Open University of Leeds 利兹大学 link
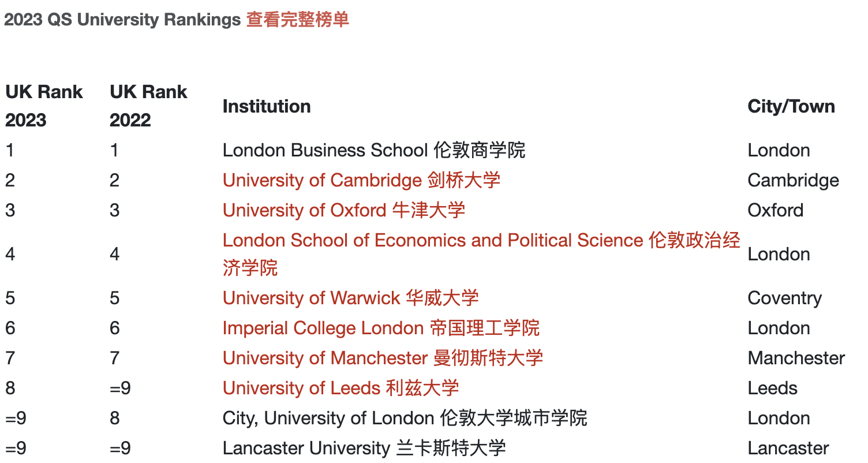The height and width of the screenshot is (463, 868). tap(341, 388)
